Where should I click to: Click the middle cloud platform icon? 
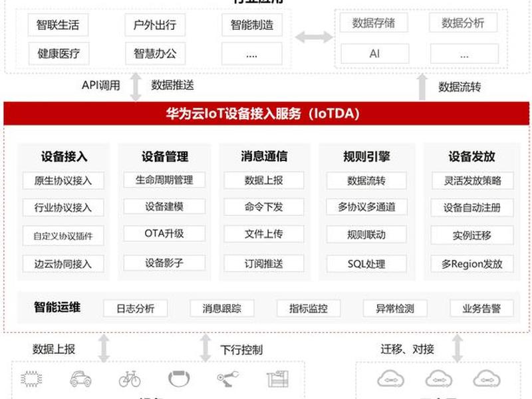(438, 379)
